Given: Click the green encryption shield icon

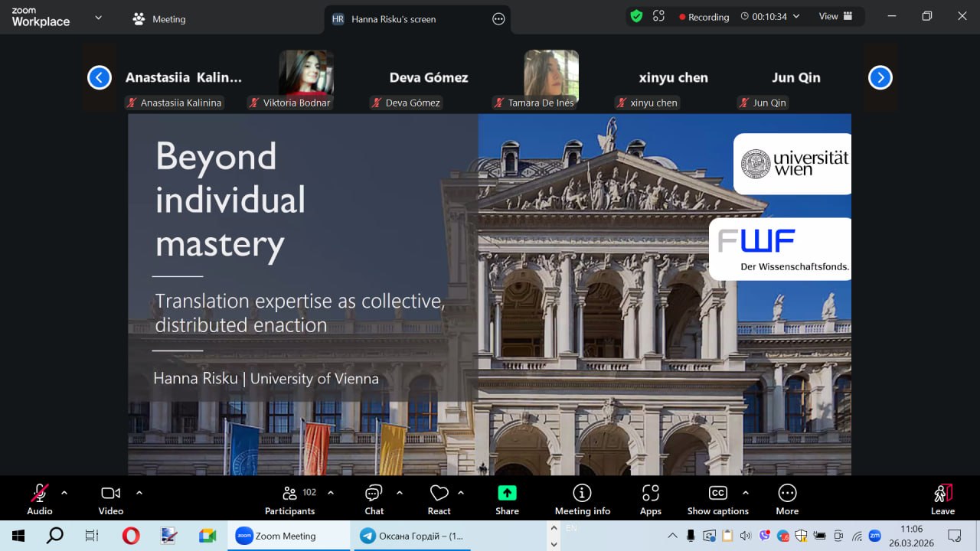Looking at the screenshot, I should tap(635, 16).
